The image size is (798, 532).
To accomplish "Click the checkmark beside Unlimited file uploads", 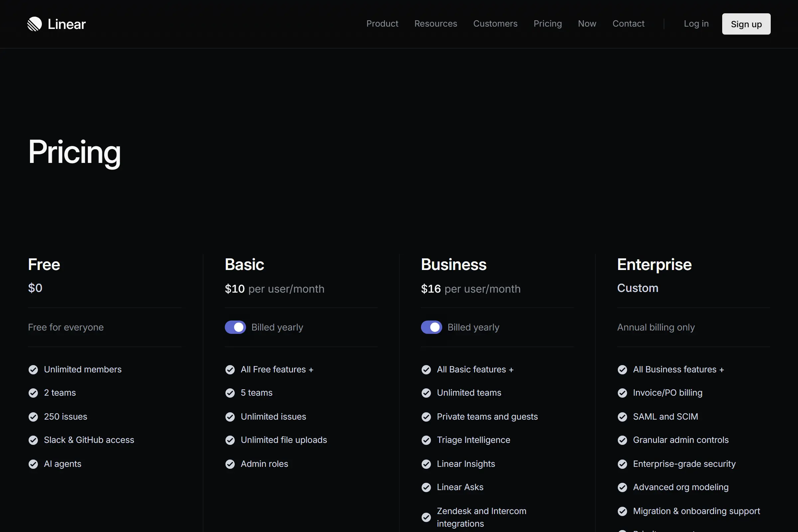I will coord(230,440).
